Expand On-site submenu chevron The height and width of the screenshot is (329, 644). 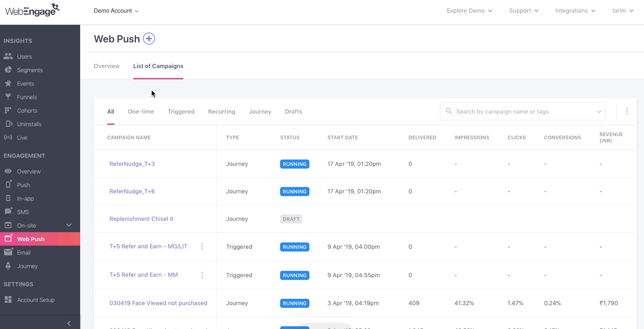click(69, 225)
